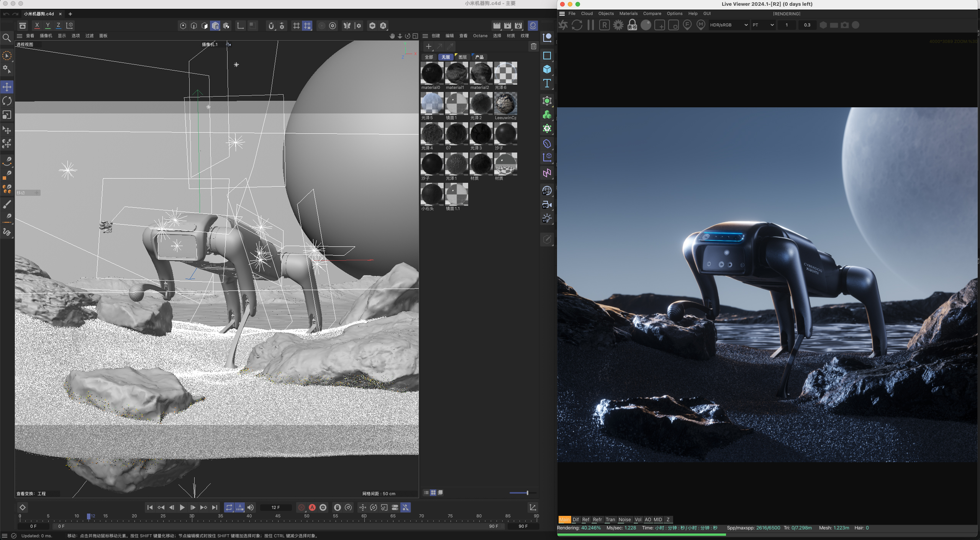The width and height of the screenshot is (980, 540).
Task: Select the Move tool in left toolbar
Action: (x=7, y=87)
